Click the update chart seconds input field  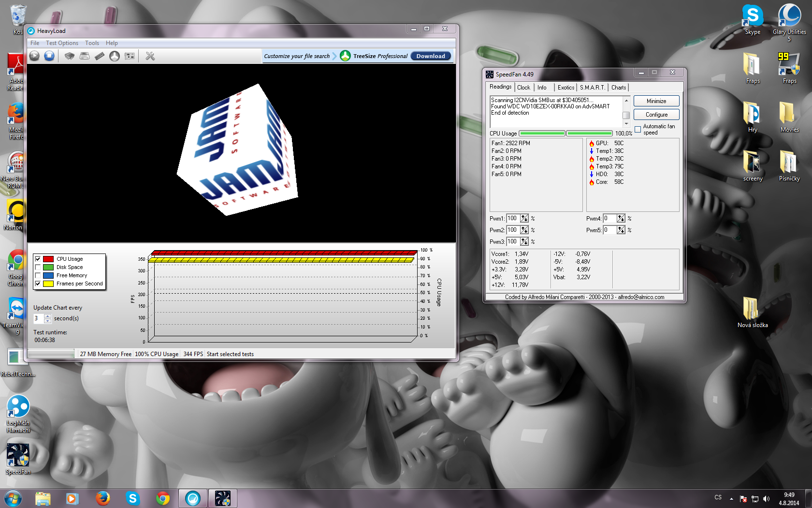38,318
